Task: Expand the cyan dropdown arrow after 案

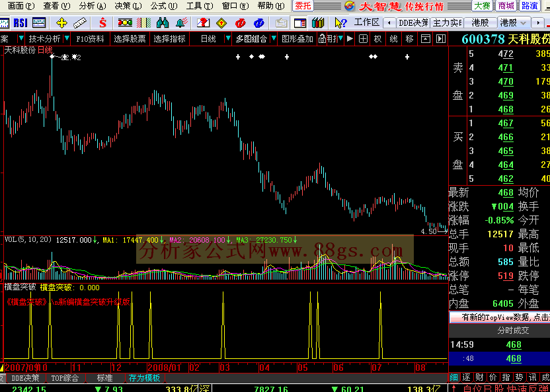Action: 20,38
